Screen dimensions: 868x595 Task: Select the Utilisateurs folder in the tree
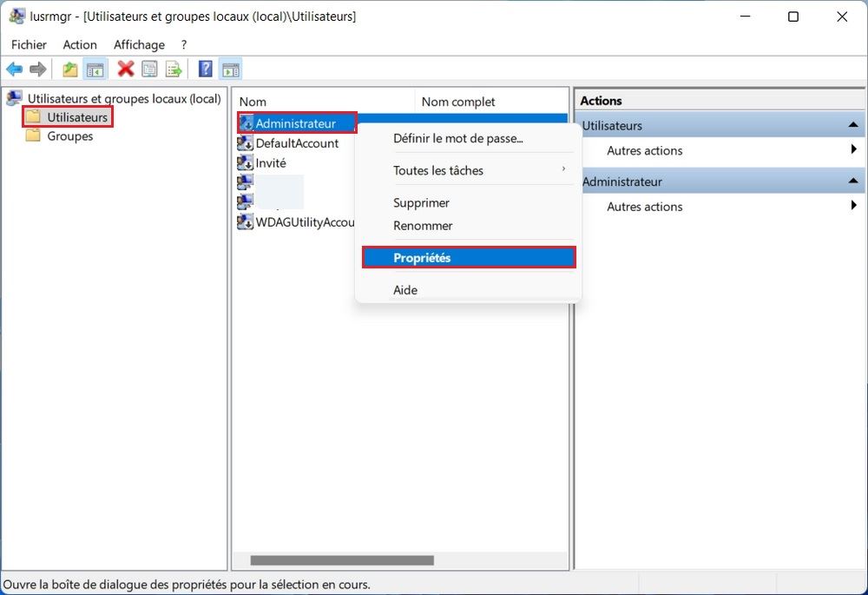coord(77,117)
